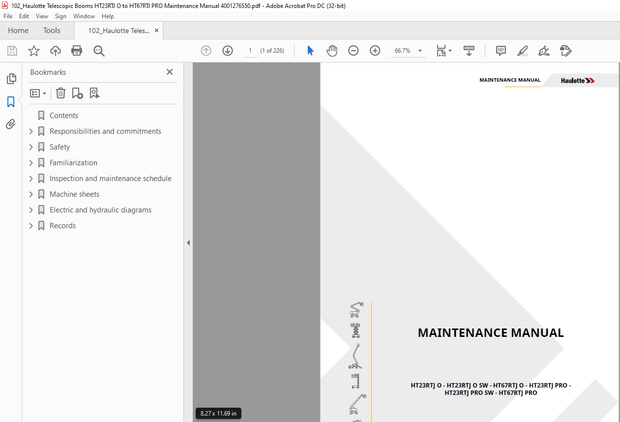
Task: Expand Responsibilities and commitments bookmark
Action: point(31,131)
